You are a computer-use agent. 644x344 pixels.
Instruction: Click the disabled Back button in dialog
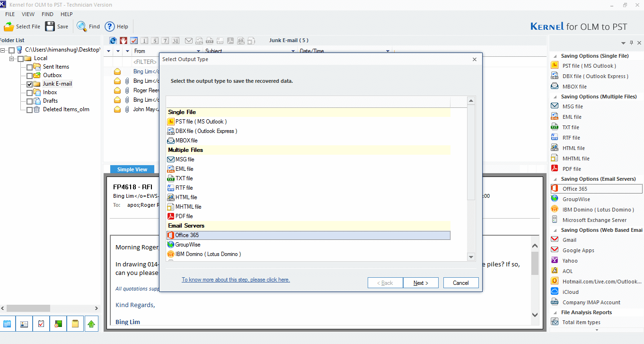(385, 283)
